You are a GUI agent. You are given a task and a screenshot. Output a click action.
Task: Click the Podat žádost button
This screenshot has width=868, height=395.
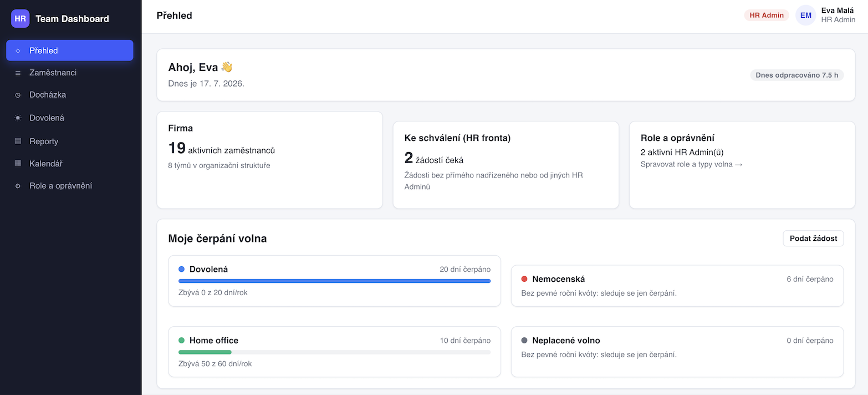tap(813, 239)
